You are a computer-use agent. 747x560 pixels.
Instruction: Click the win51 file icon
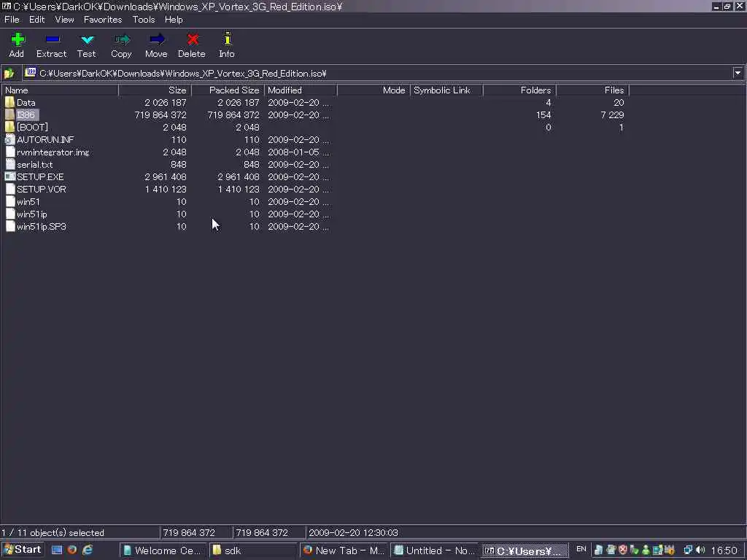point(9,201)
